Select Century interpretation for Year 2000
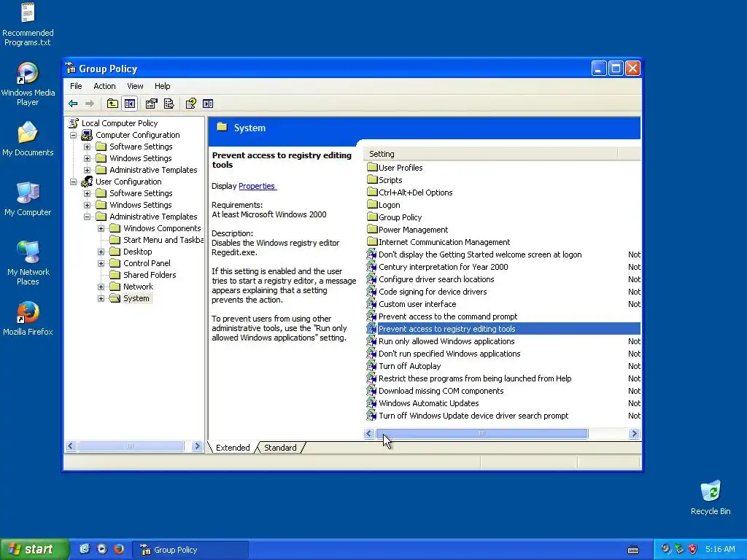747x560 pixels. tap(438, 267)
